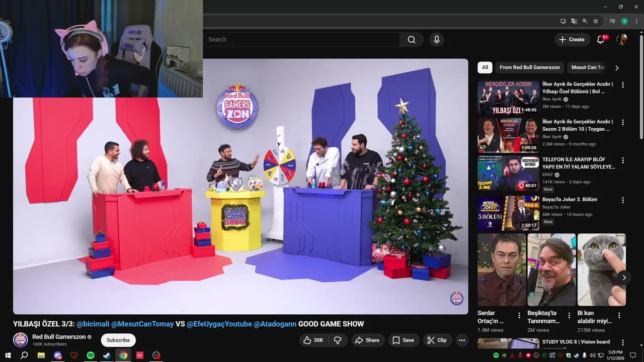The height and width of the screenshot is (362, 644).
Task: Open volume speaker icon in system tray
Action: coord(593,355)
